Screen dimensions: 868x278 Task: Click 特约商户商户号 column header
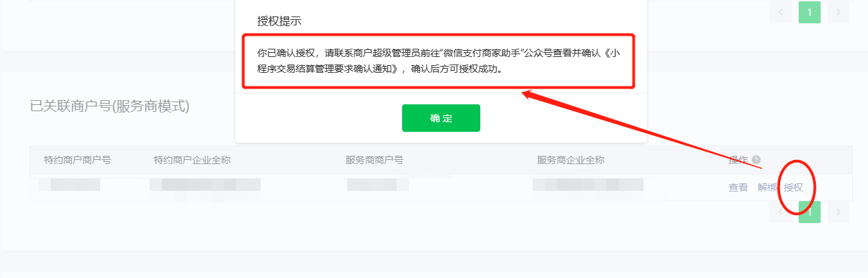[x=78, y=160]
